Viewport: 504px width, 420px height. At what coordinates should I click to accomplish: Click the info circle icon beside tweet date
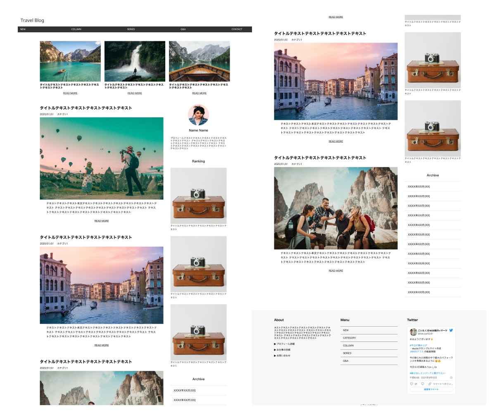pos(451,377)
